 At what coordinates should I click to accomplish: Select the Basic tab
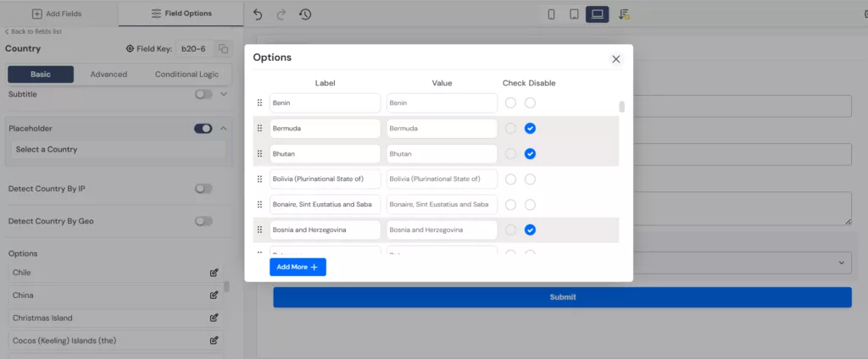[x=41, y=75]
